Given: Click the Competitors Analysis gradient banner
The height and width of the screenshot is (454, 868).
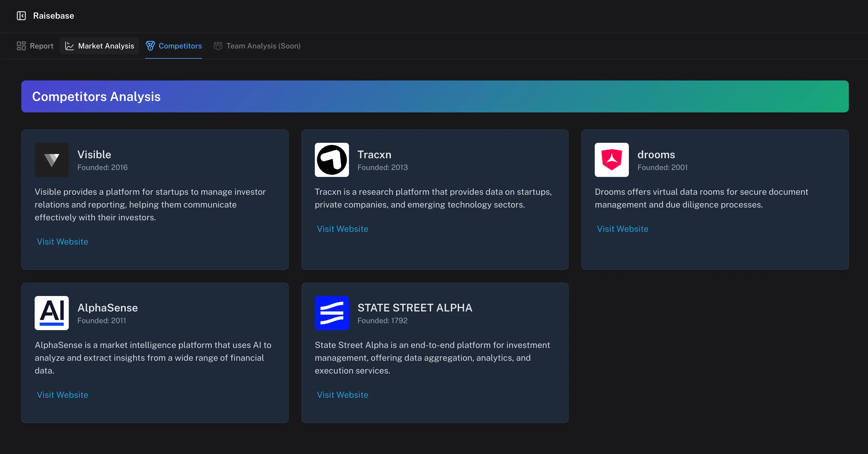Looking at the screenshot, I should (x=435, y=96).
